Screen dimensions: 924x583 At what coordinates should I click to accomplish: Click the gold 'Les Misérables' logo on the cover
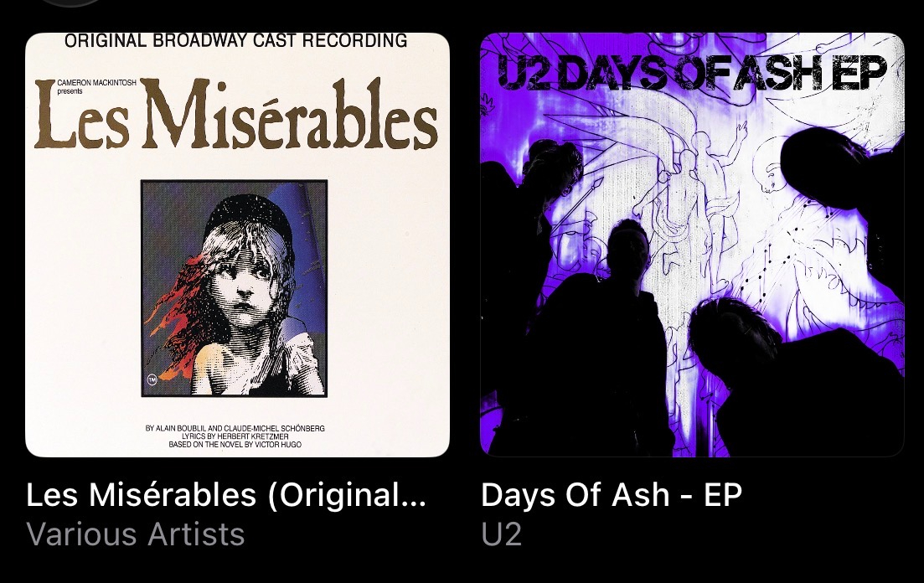(x=237, y=115)
